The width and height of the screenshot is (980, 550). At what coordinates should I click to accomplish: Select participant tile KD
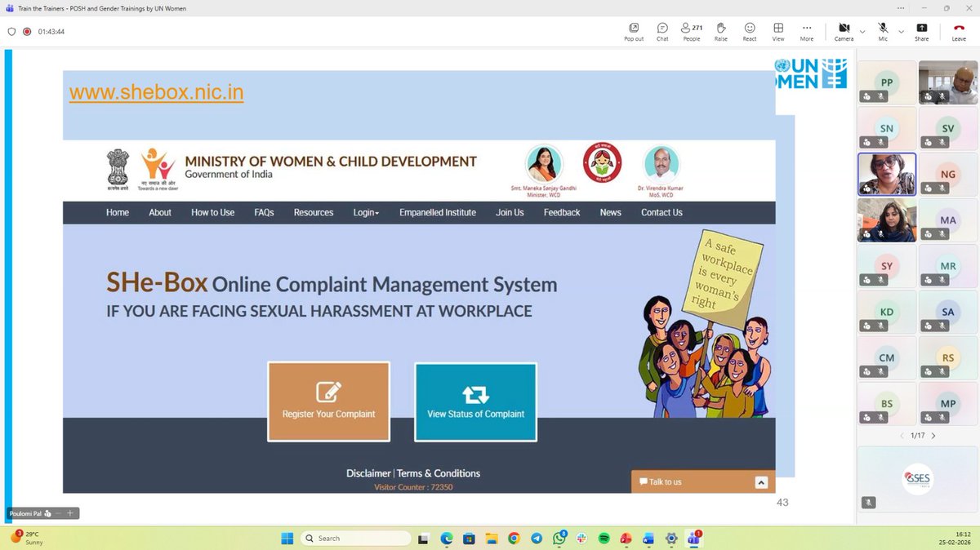click(887, 312)
